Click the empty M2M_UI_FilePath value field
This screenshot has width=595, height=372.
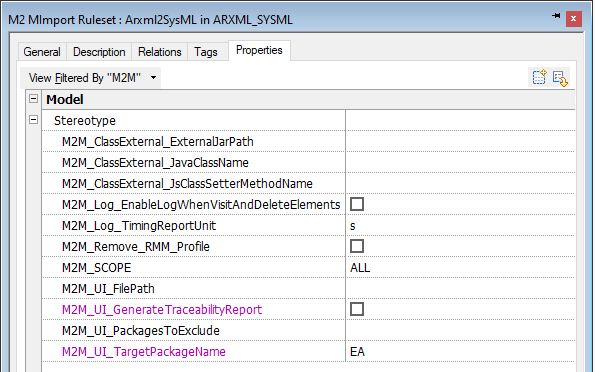point(460,288)
